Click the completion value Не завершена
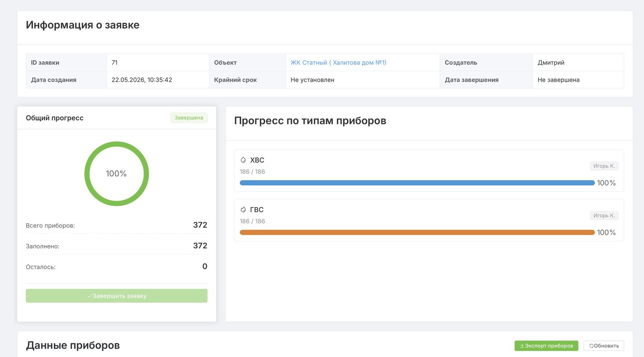The height and width of the screenshot is (357, 644). pos(559,80)
